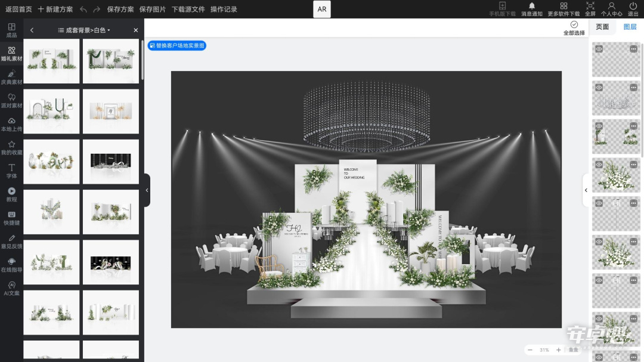Select the 字体 font tool

(11, 171)
